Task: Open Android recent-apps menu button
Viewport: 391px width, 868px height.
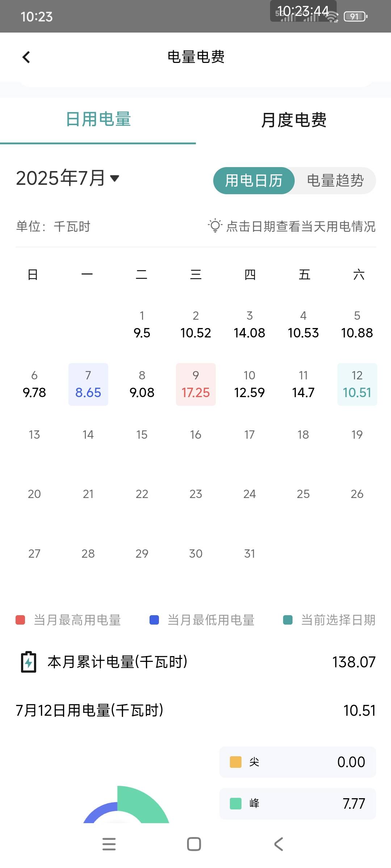Action: pos(109,844)
